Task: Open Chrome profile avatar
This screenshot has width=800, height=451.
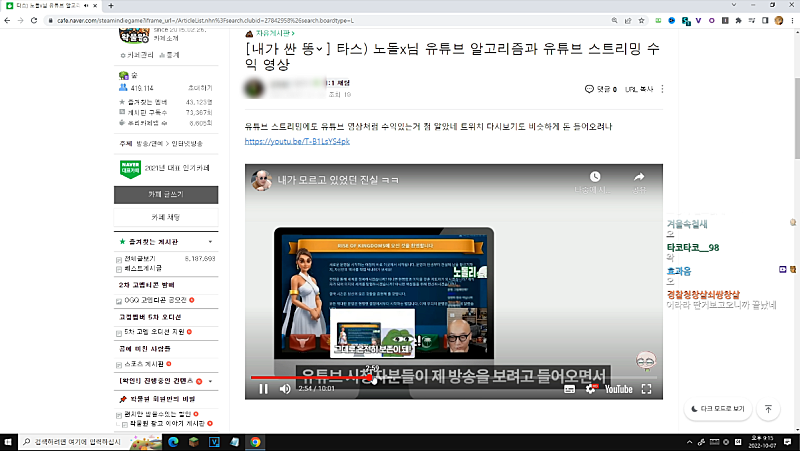Action: (779, 20)
